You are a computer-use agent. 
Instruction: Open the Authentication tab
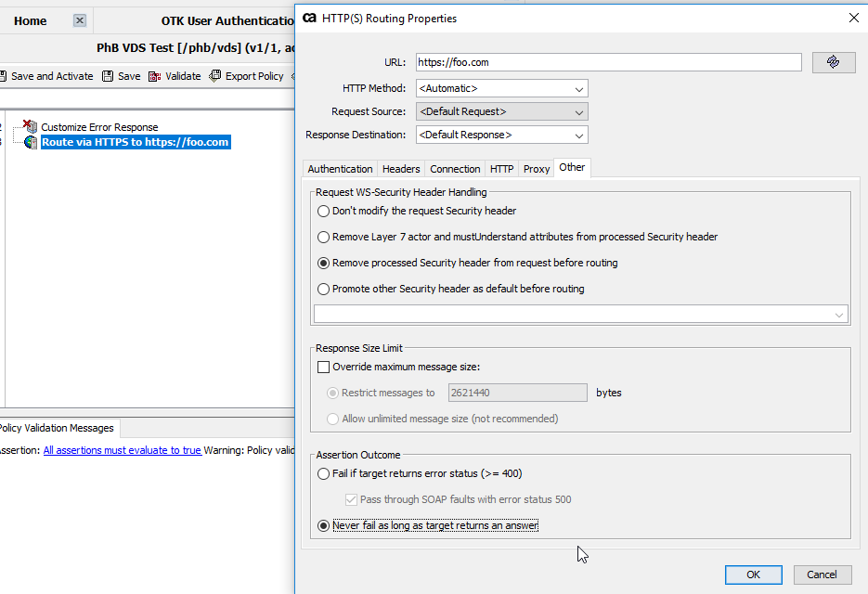(x=340, y=168)
